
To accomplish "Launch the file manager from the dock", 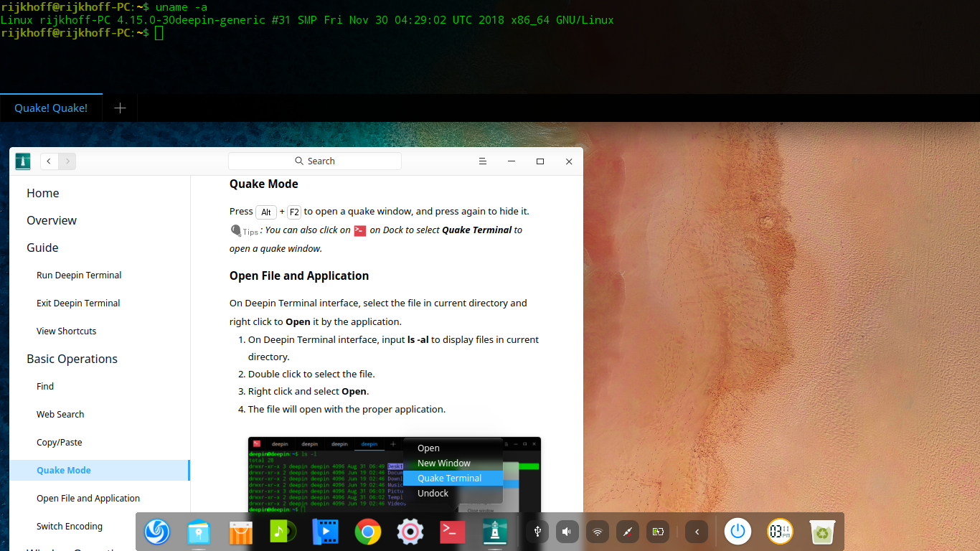I will point(199,532).
